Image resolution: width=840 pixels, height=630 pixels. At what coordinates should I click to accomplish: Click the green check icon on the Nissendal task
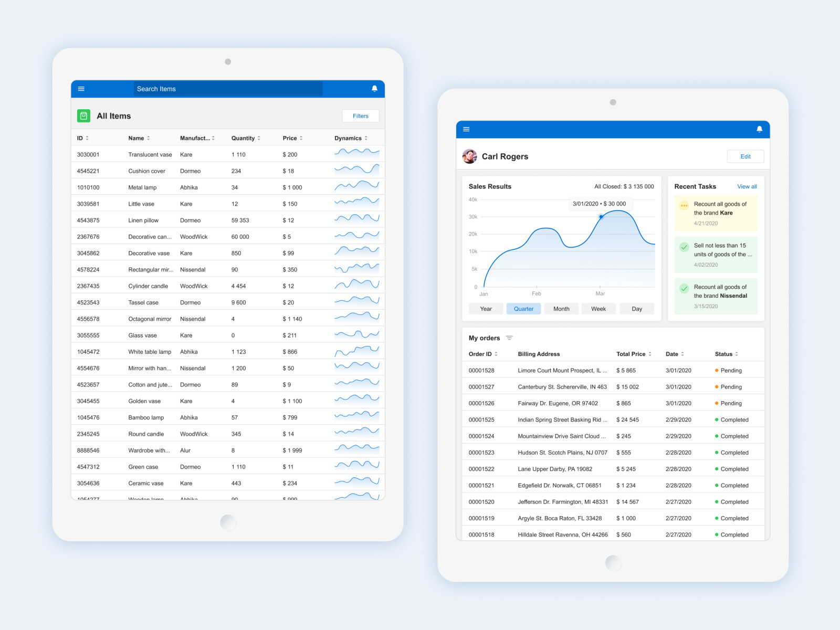(x=684, y=288)
